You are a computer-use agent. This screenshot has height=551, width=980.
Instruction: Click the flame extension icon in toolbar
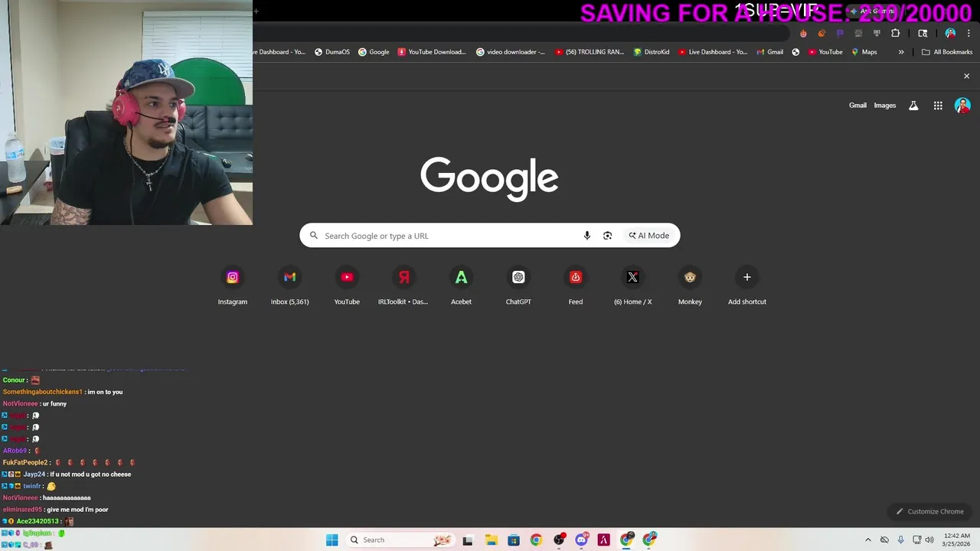803,33
